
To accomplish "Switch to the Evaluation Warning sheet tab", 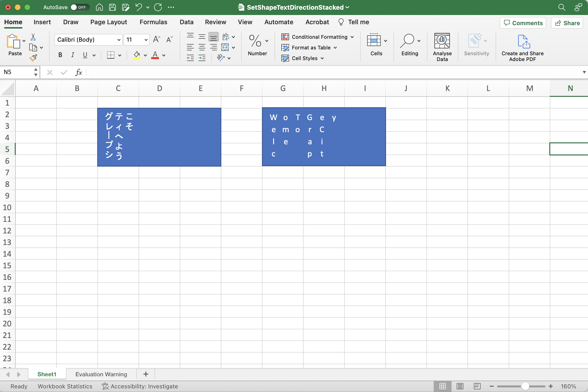I will 101,374.
